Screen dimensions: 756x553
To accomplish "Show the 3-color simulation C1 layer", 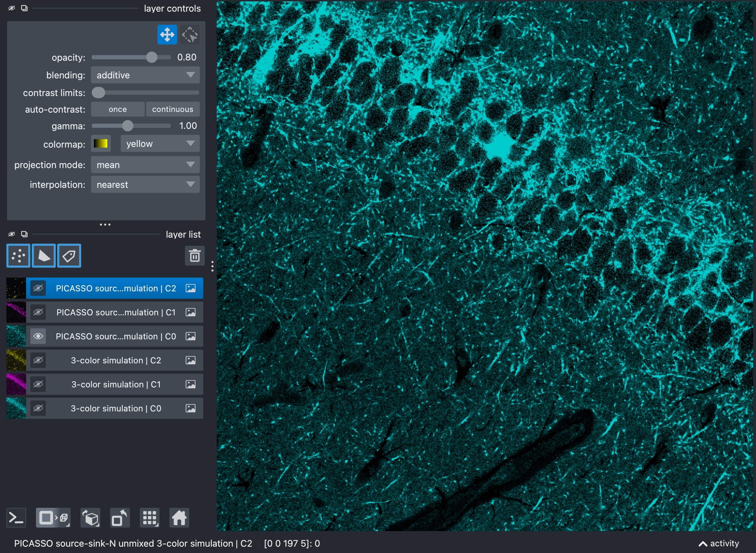I will [x=38, y=384].
